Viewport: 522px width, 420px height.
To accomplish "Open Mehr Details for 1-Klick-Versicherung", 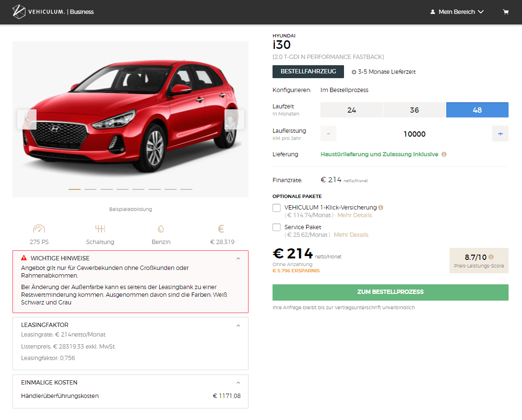I will tap(355, 215).
